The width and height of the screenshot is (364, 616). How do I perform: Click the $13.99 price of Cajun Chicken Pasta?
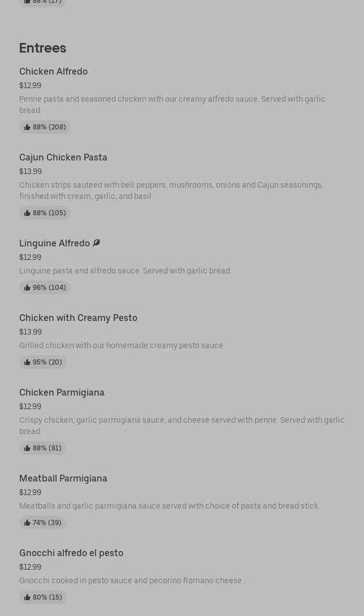(x=31, y=171)
